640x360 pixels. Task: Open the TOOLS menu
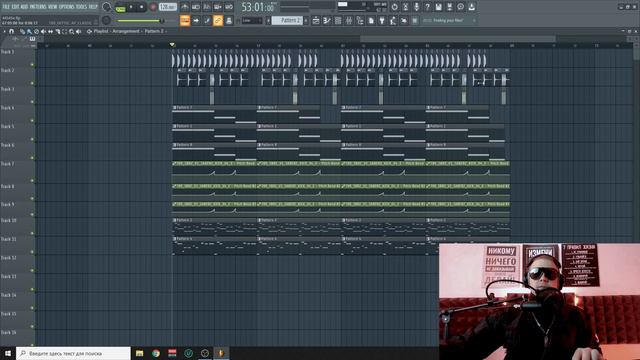pos(81,7)
